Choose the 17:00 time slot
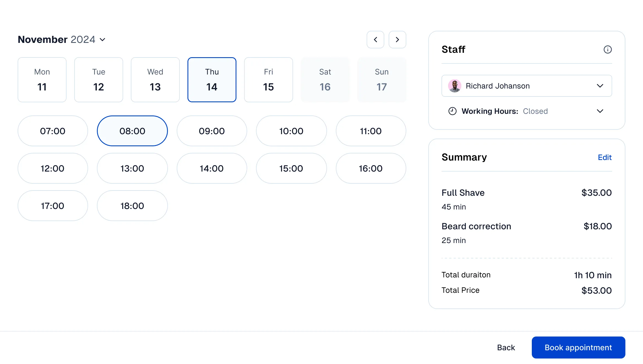The image size is (643, 364). click(53, 205)
